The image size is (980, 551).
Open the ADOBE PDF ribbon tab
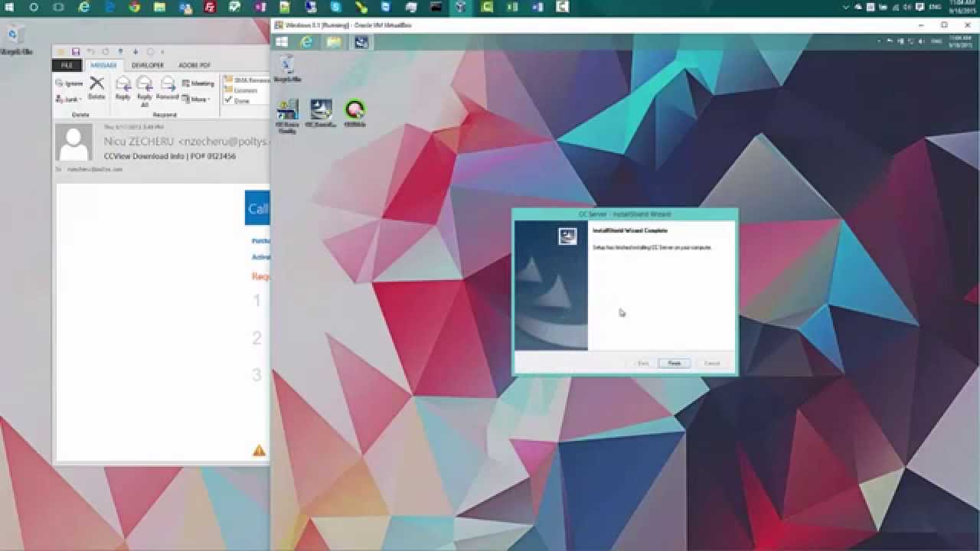pyautogui.click(x=194, y=65)
